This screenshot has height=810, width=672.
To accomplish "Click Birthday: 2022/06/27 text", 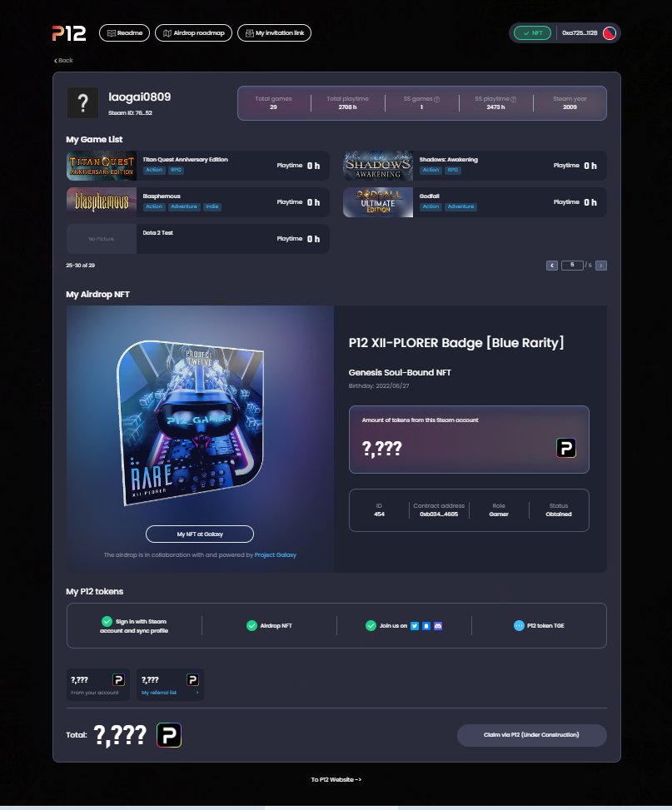I will (x=379, y=386).
